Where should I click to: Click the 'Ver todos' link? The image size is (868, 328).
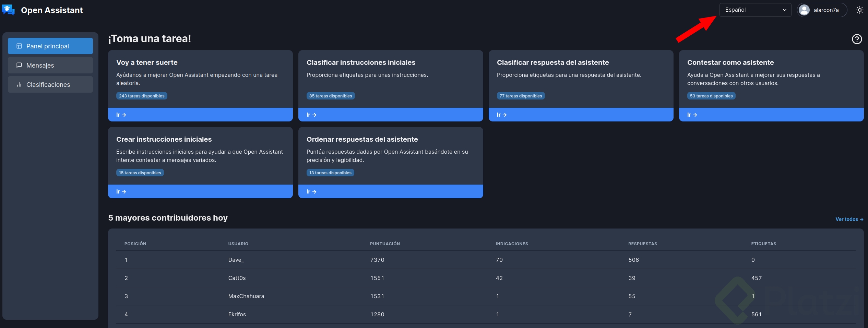849,219
